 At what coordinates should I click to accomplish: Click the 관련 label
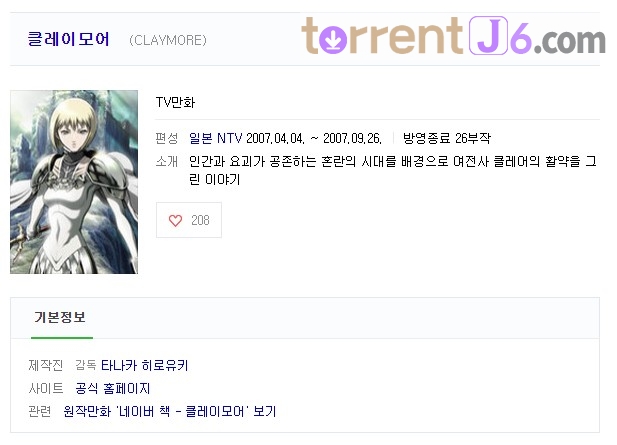(40, 412)
